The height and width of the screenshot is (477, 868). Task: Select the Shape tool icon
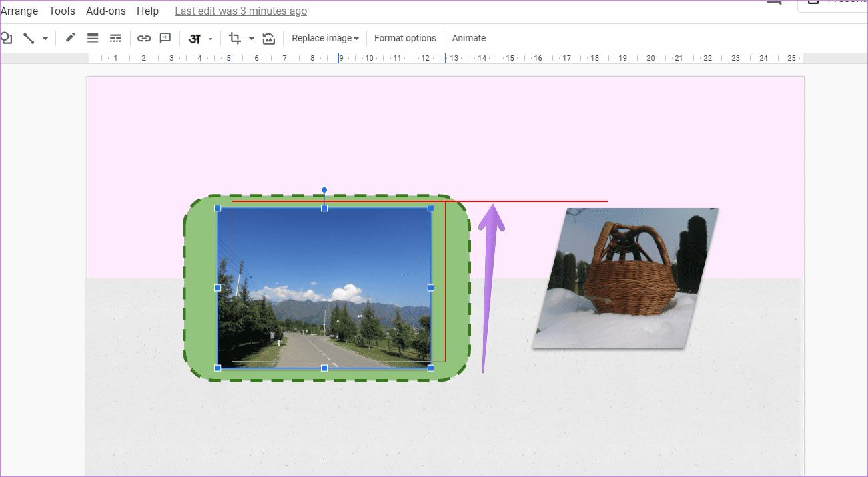pos(6,38)
